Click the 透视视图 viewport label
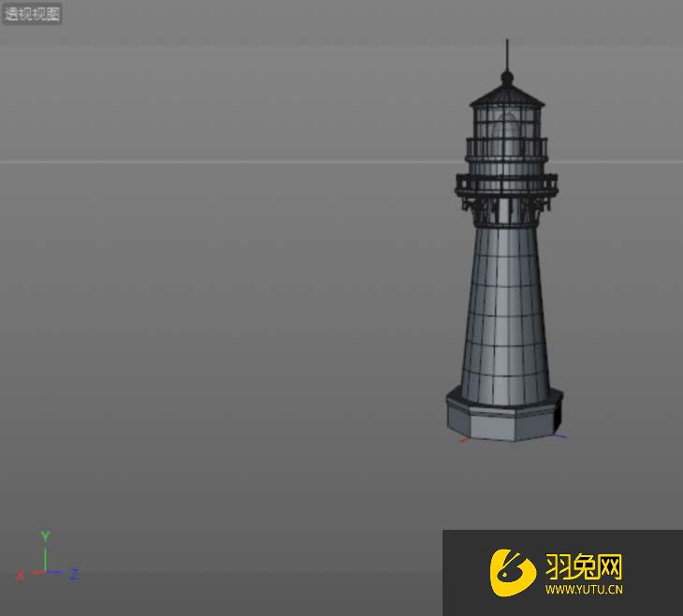 tap(32, 14)
